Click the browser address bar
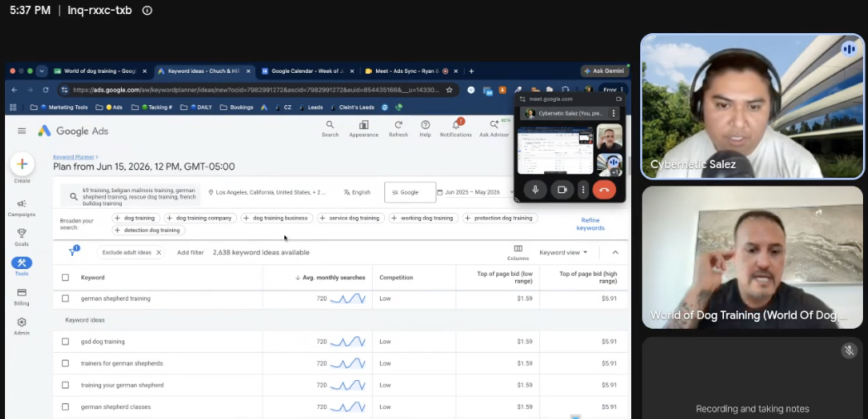The height and width of the screenshot is (419, 868). click(257, 89)
